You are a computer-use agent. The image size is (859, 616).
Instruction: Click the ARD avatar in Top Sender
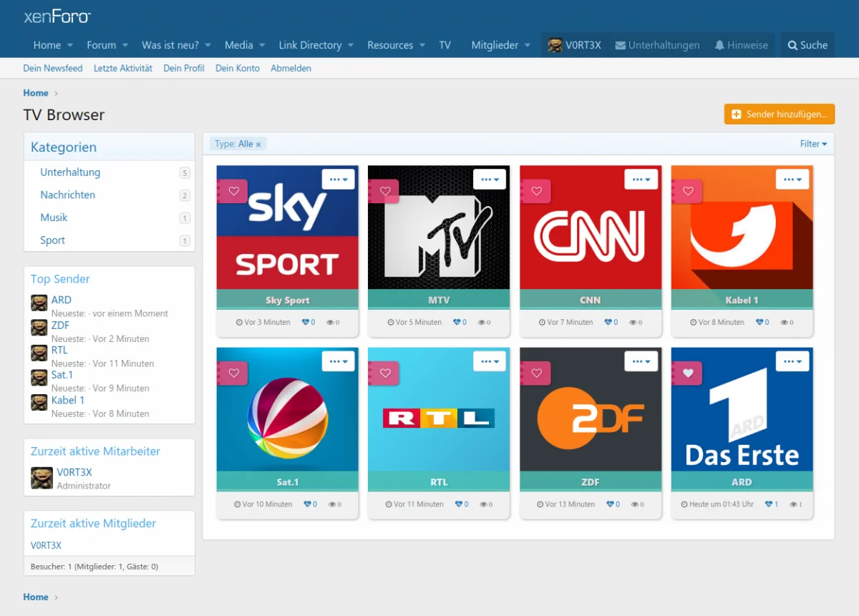39,303
